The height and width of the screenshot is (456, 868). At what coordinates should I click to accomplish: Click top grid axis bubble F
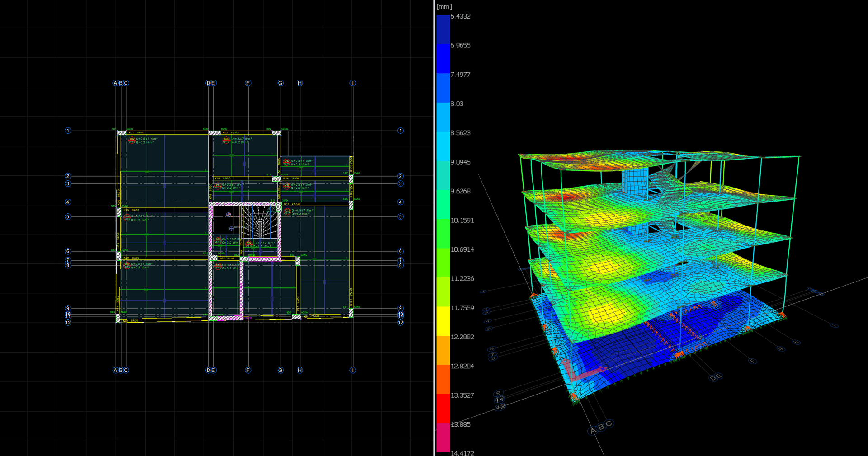point(248,83)
